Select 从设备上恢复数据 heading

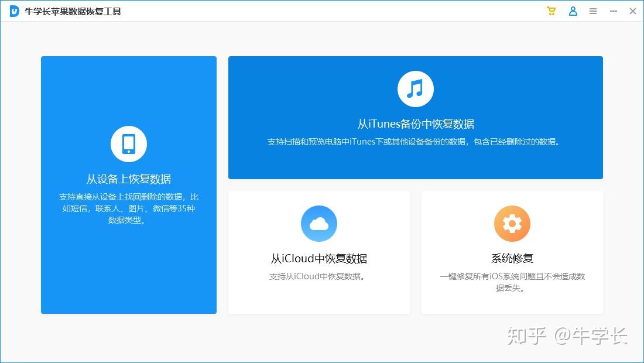click(129, 179)
